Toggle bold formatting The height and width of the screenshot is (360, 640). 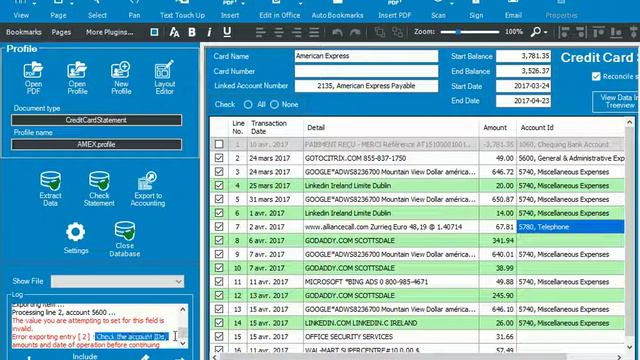coord(192,32)
